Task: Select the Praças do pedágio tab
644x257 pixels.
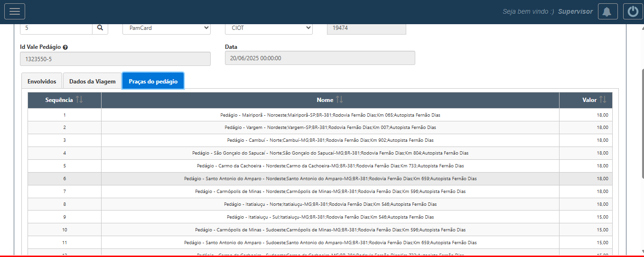Action: pyautogui.click(x=153, y=82)
